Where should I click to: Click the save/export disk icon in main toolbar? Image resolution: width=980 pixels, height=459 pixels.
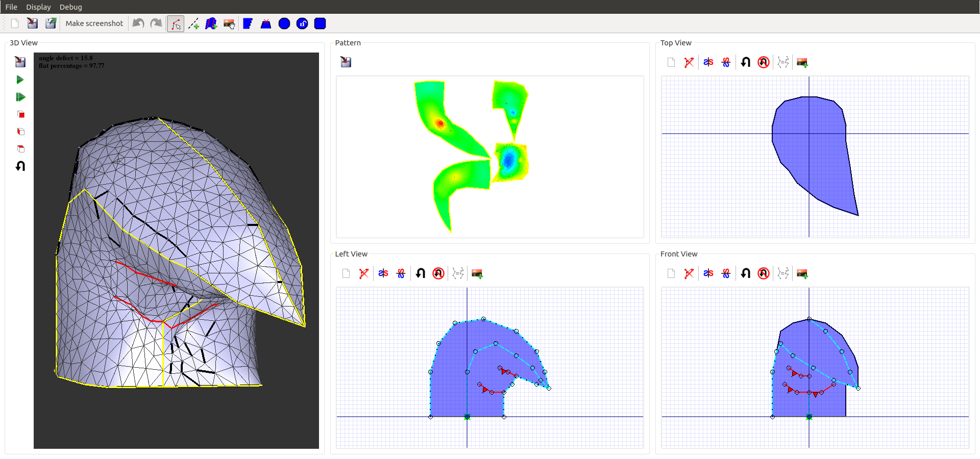click(x=51, y=23)
